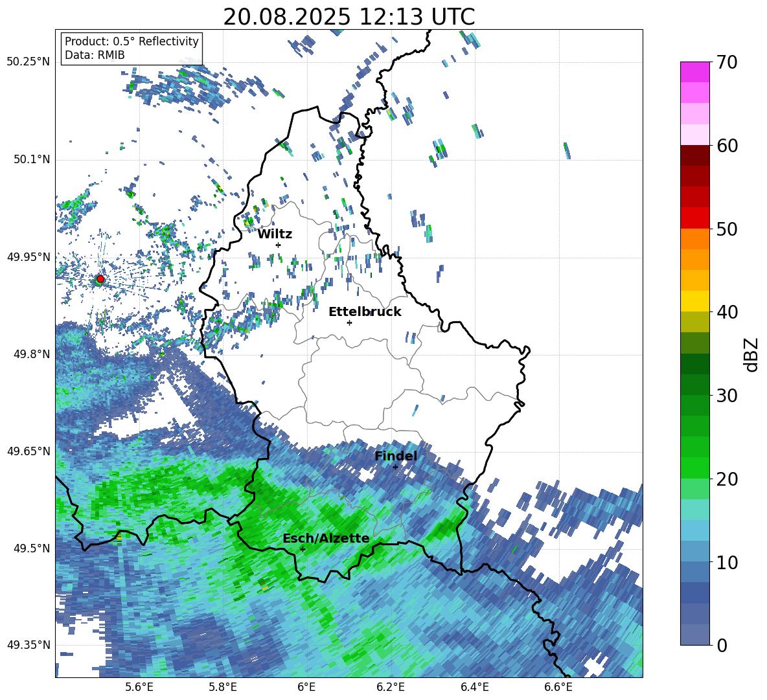The height and width of the screenshot is (700, 767).
Task: Click the red radar site marker
Action: (x=100, y=278)
